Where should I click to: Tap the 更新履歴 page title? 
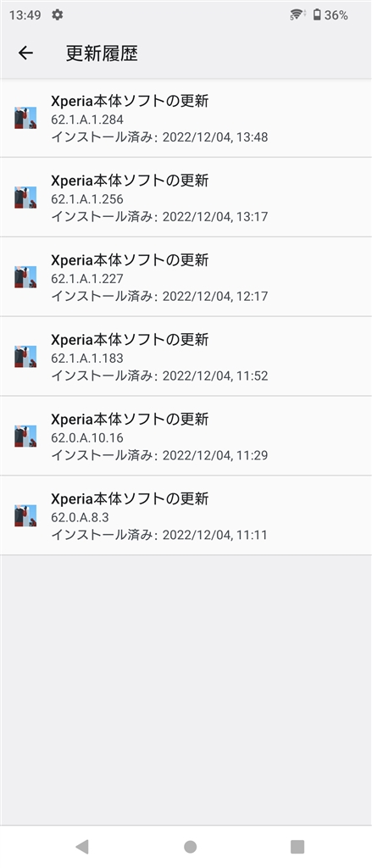click(102, 53)
